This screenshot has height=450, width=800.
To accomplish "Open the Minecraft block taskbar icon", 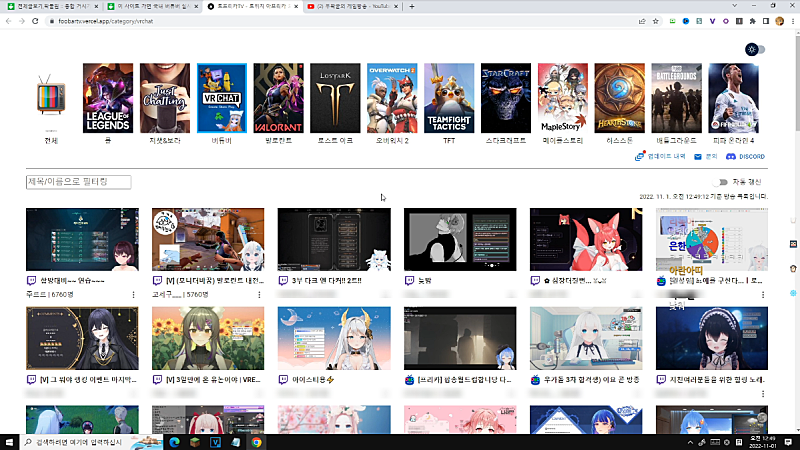I will (195, 442).
